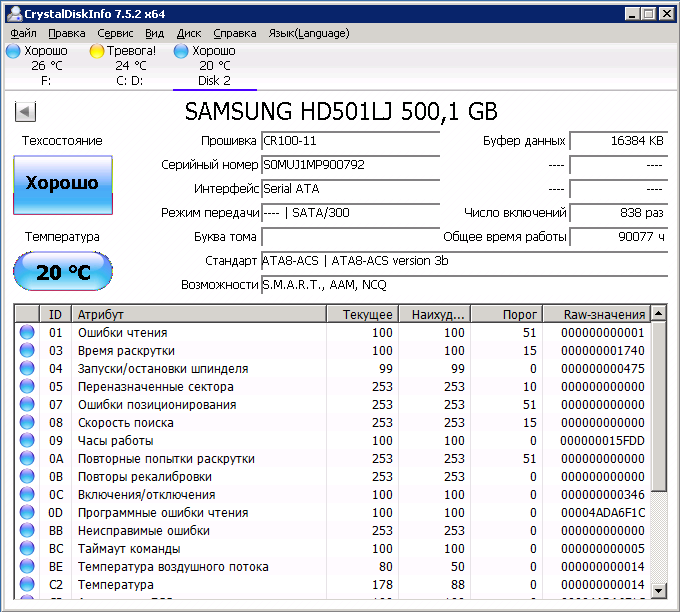Viewport: 680px width, 612px height.
Task: Go to previous disk with left arrow button
Action: click(x=25, y=112)
